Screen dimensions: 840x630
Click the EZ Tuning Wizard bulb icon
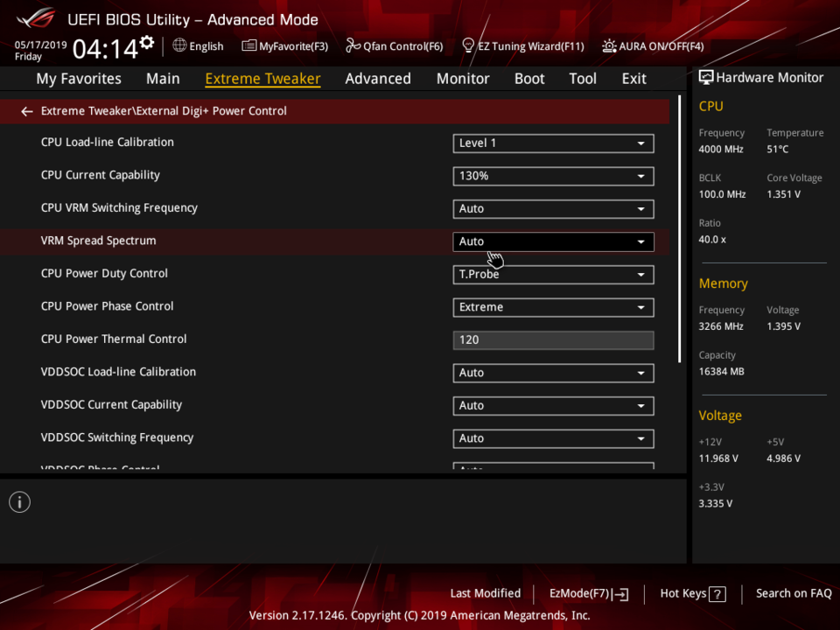[x=467, y=45]
